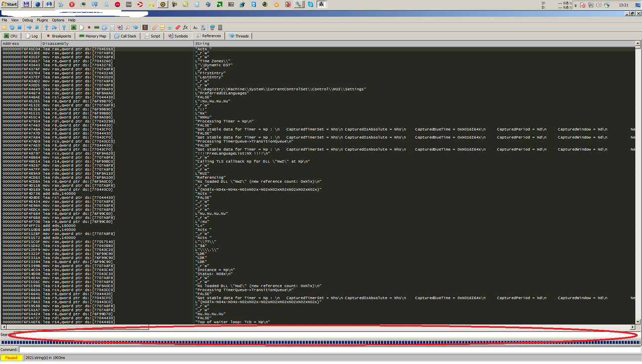Open the Call Stack tab
This screenshot has height=364, width=642.
(x=125, y=36)
